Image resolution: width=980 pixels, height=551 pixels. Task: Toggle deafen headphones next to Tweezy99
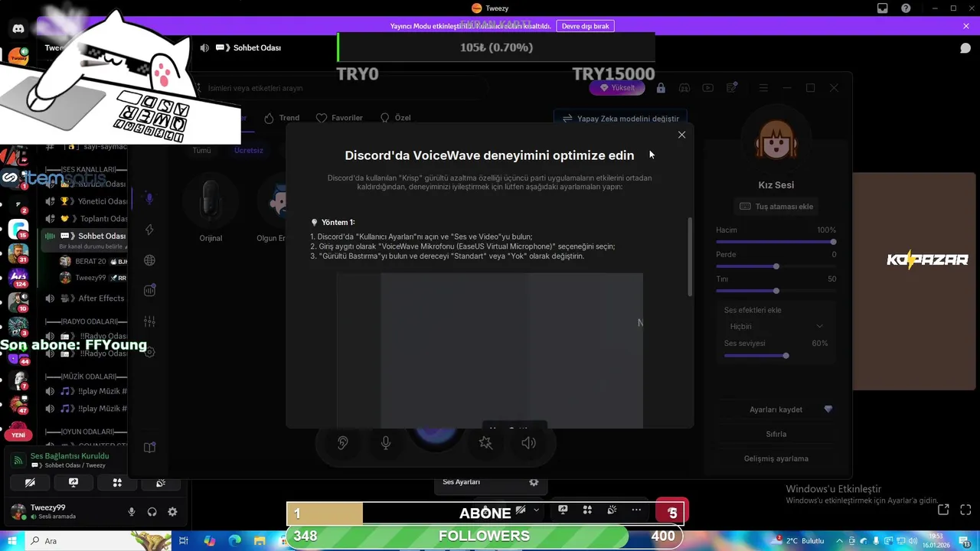[152, 512]
